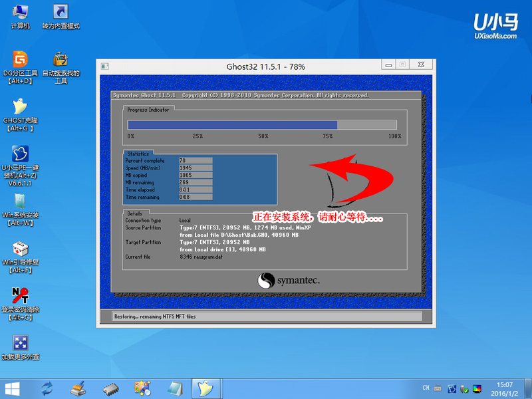The width and height of the screenshot is (532, 399).
Task: Click the Ghost progress indicator bar
Action: point(262,124)
